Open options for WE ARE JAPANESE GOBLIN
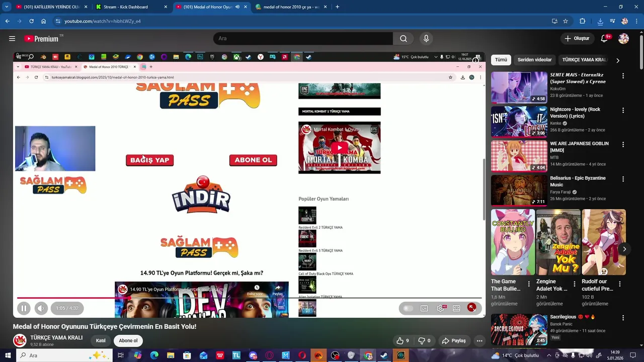 623,144
